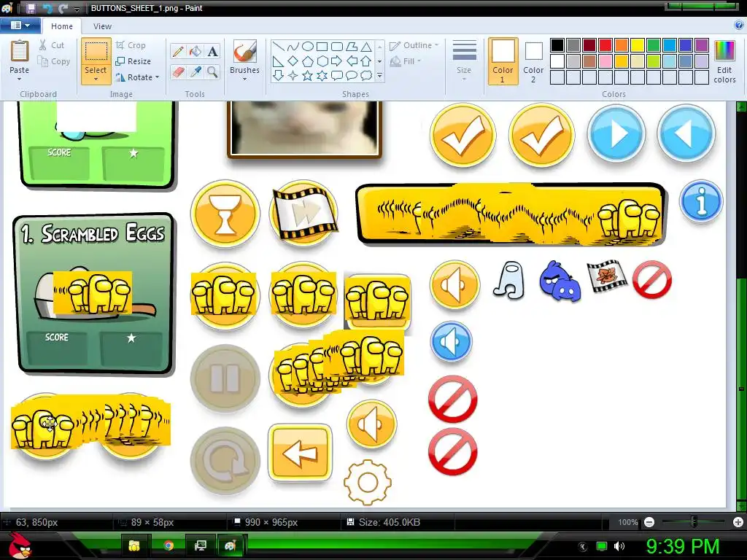This screenshot has height=560, width=747.
Task: Switch to the Home tab
Action: coord(62,26)
